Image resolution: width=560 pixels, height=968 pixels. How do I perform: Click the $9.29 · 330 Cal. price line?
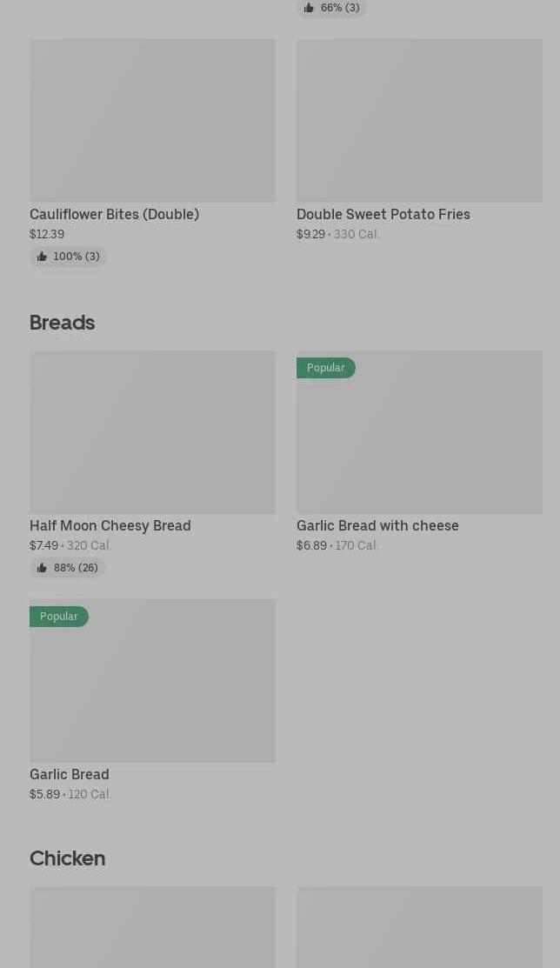[x=338, y=234]
